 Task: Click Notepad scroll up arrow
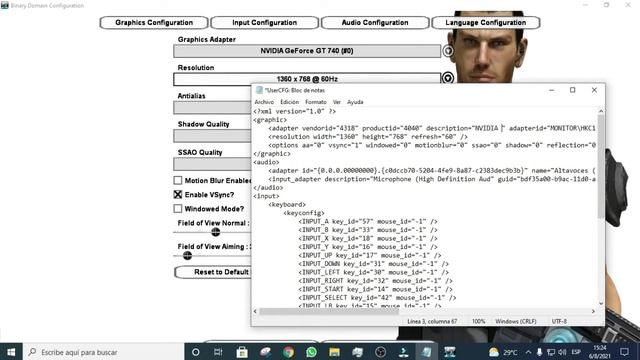pyautogui.click(x=601, y=111)
